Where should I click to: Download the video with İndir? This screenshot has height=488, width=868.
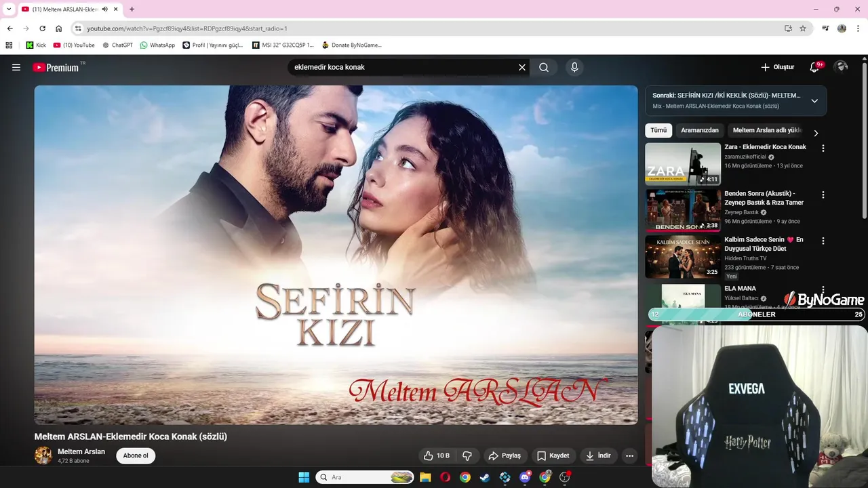pyautogui.click(x=599, y=455)
